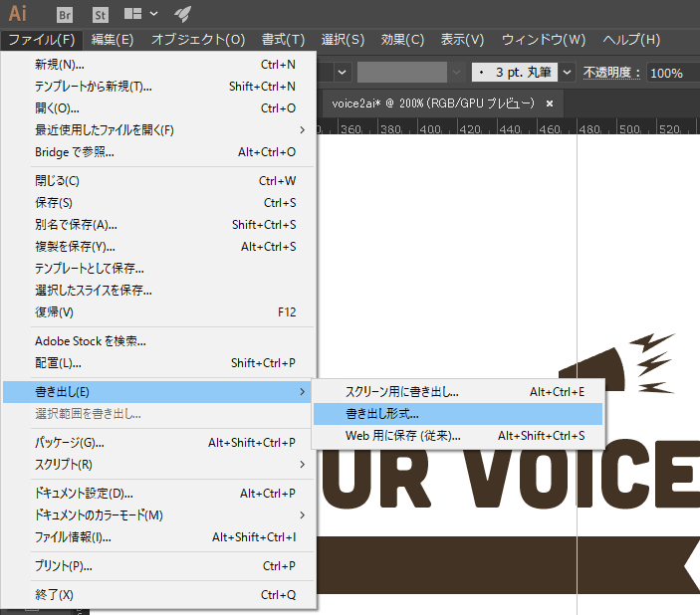700x615 pixels.
Task: Open the ファイル(F) menu
Action: 42,40
